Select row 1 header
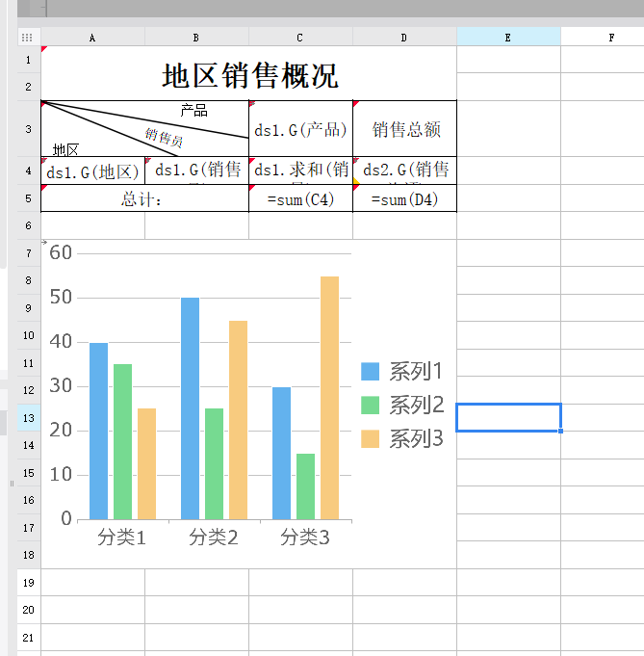The image size is (644, 656). 29,60
